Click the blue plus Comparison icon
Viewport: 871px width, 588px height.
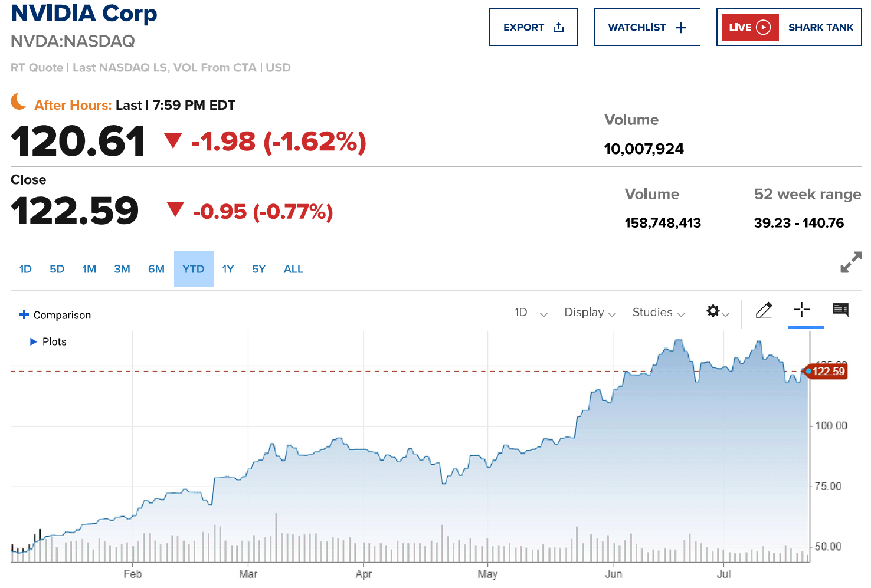(x=24, y=314)
